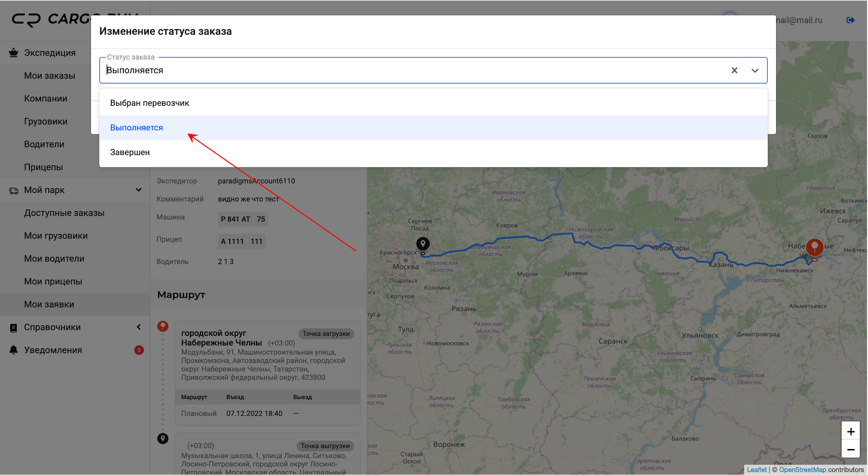Expand the Справочники chevron
This screenshot has width=868, height=475.
tap(139, 327)
